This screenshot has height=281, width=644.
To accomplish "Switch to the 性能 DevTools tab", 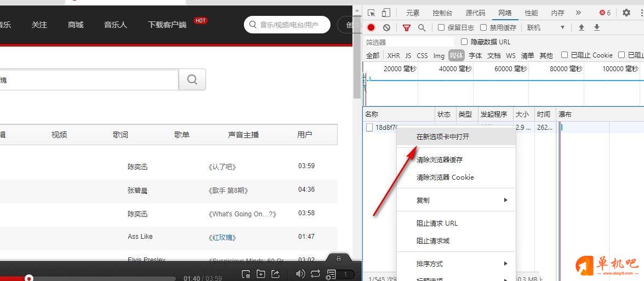I will [x=532, y=13].
